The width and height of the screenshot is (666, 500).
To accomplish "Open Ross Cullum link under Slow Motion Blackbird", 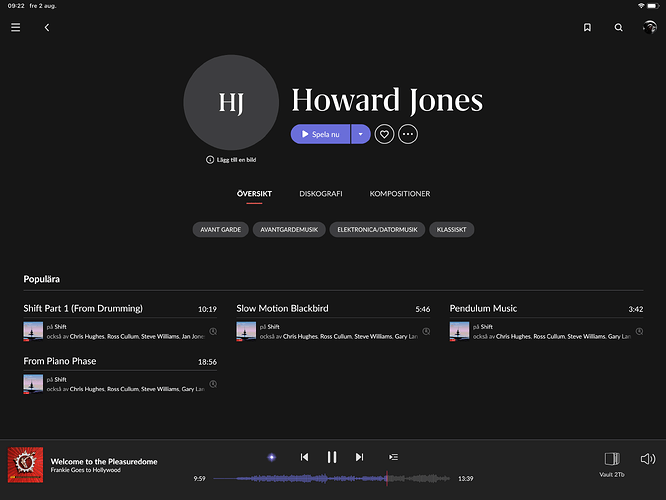I will pos(336,336).
